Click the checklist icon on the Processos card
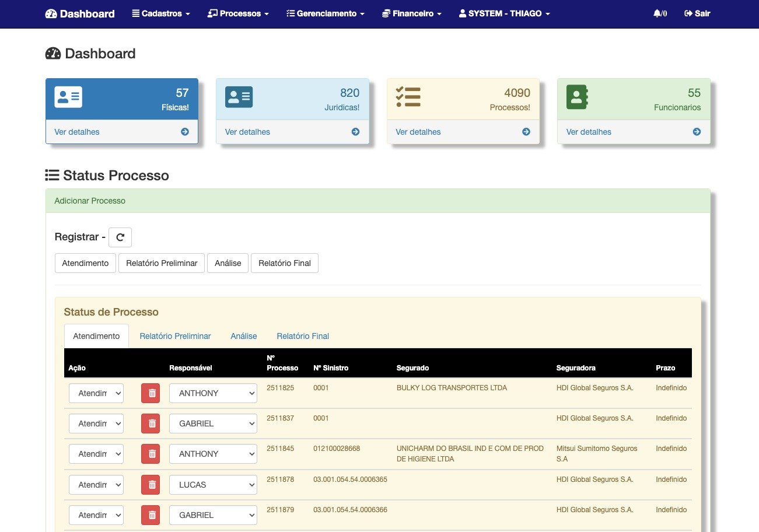The height and width of the screenshot is (532, 759). coord(408,97)
